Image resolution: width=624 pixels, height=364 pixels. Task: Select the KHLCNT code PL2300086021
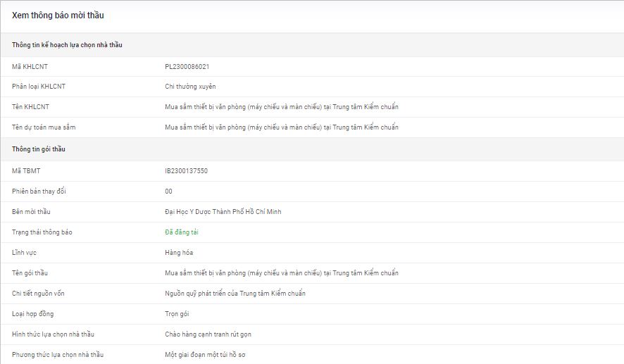click(x=187, y=67)
